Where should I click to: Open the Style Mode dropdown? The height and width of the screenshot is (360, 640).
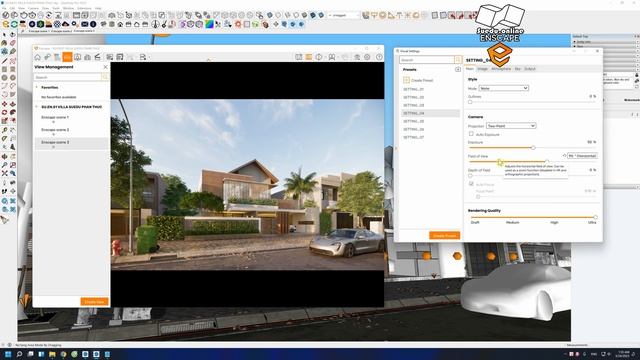tap(504, 88)
